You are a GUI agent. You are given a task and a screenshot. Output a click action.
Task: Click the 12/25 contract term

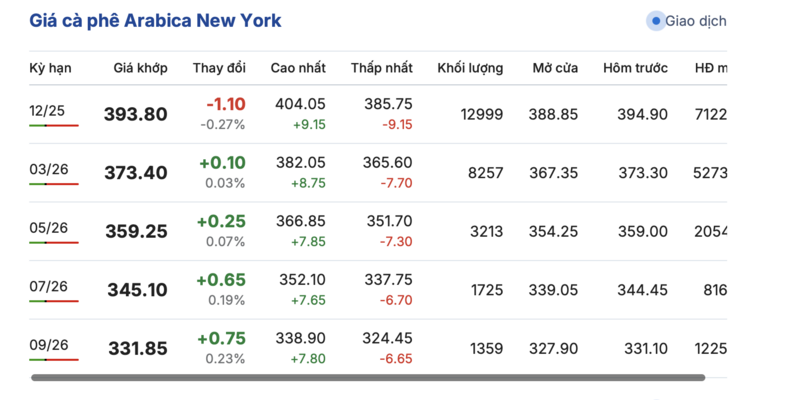tap(47, 111)
